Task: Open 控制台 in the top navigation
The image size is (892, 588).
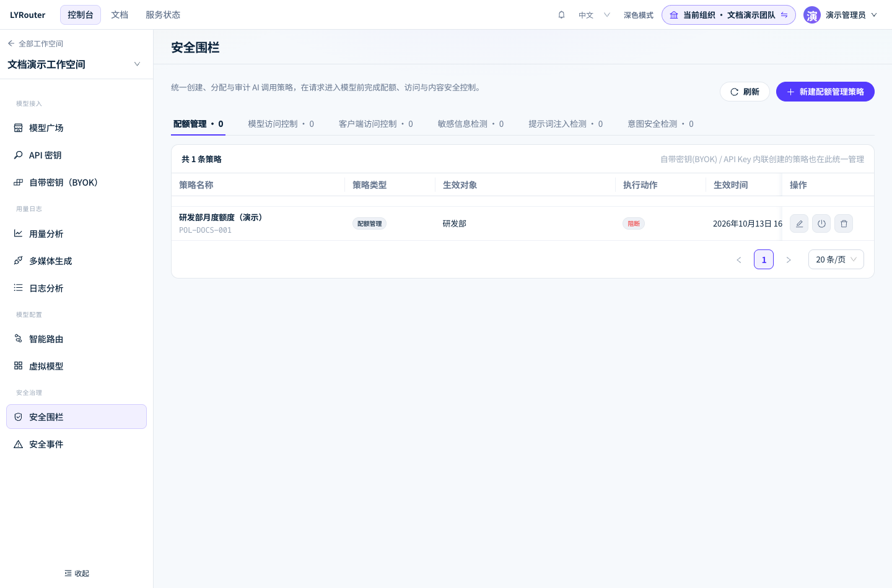Action: pyautogui.click(x=81, y=15)
